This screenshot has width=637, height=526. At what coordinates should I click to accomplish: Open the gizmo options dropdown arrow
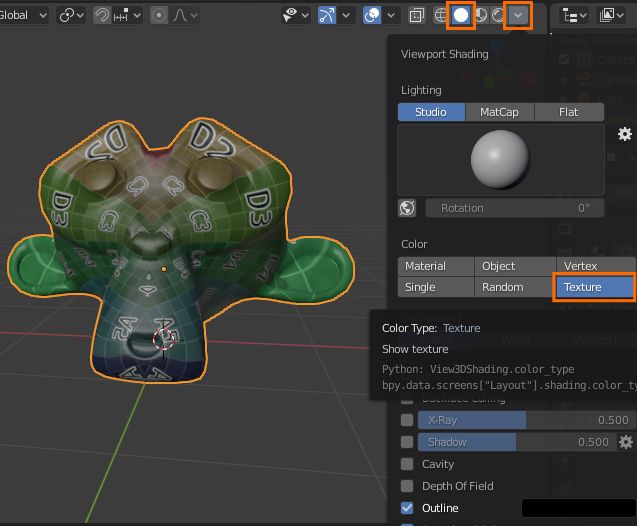click(x=346, y=15)
